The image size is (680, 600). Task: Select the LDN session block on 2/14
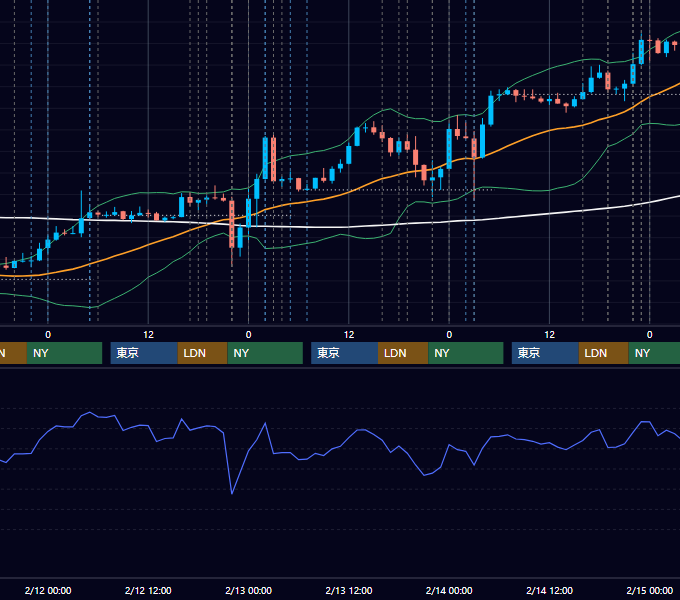[604, 353]
